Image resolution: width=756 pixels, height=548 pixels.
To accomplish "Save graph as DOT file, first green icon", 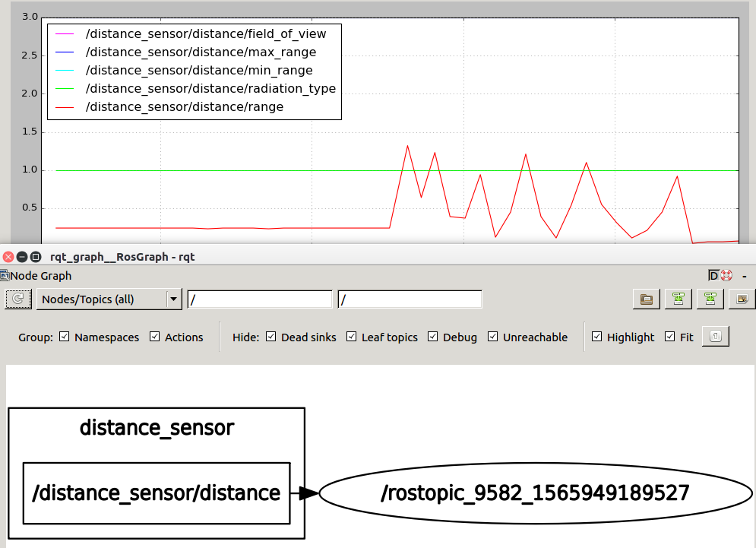I will coord(679,299).
